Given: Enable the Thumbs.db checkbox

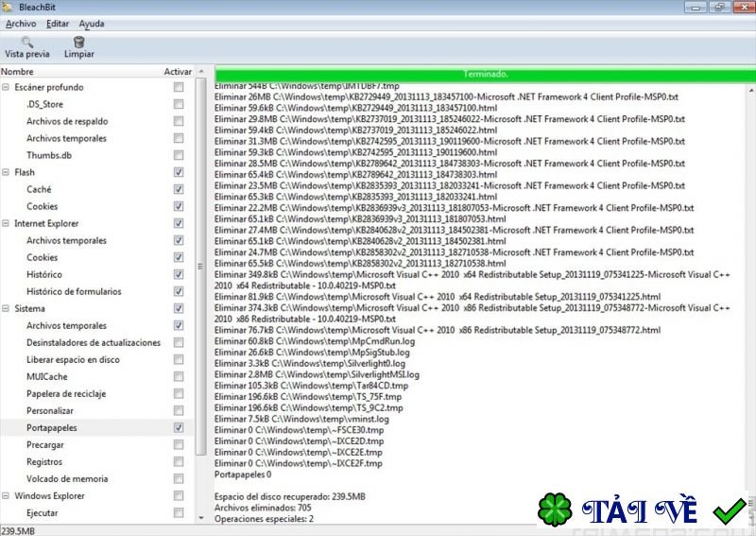Looking at the screenshot, I should tap(179, 155).
